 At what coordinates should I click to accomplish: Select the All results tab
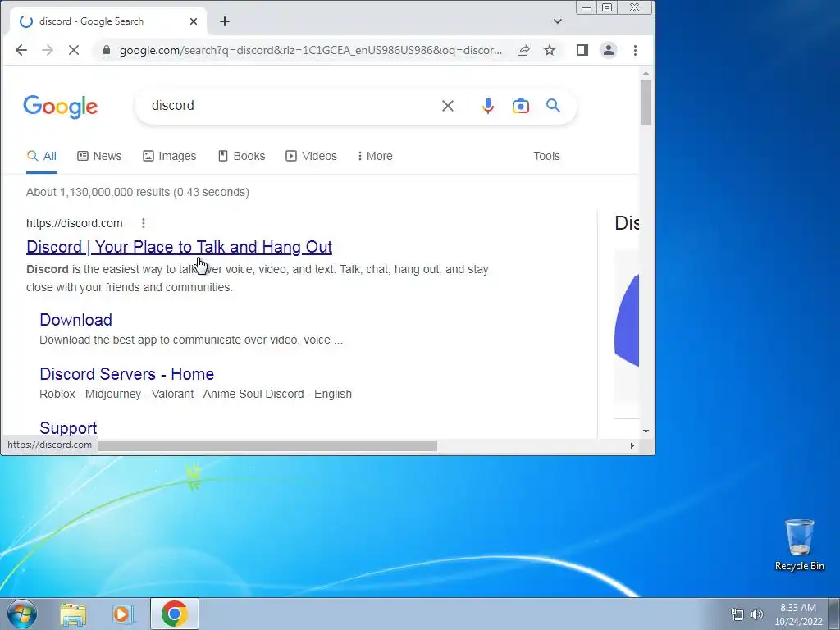click(x=41, y=157)
